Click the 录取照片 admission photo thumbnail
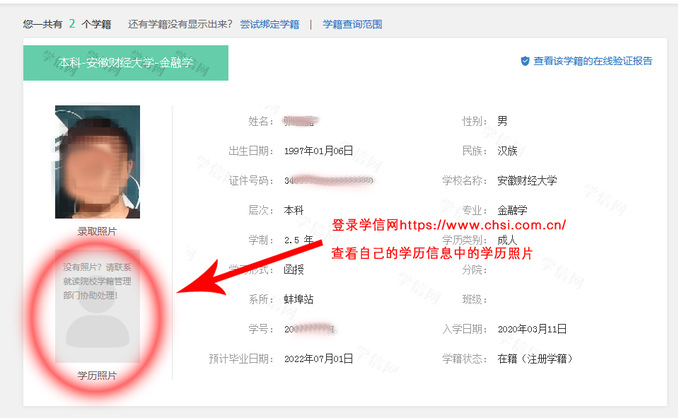678x418 pixels. point(97,161)
